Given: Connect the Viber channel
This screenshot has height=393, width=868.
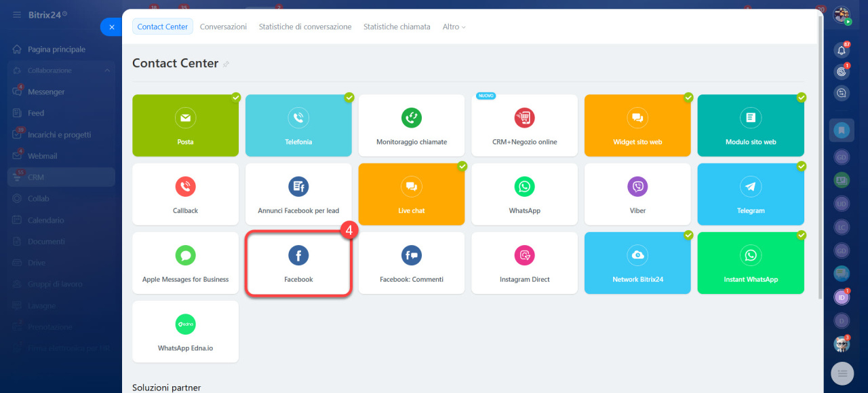Looking at the screenshot, I should click(637, 194).
